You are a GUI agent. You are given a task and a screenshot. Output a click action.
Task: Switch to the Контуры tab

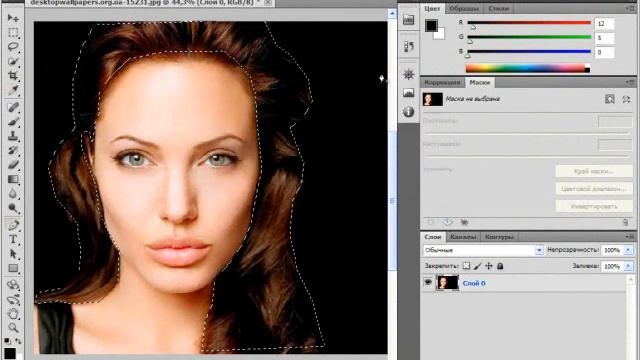(500, 237)
